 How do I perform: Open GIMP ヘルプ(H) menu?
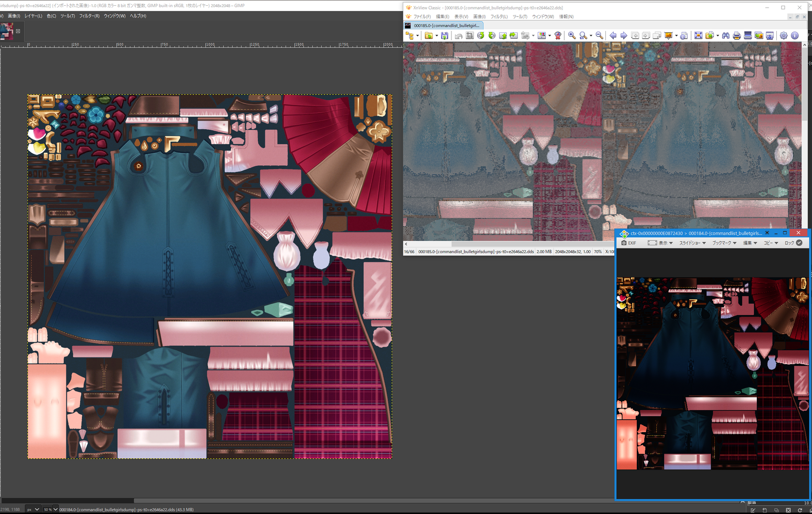tap(138, 16)
